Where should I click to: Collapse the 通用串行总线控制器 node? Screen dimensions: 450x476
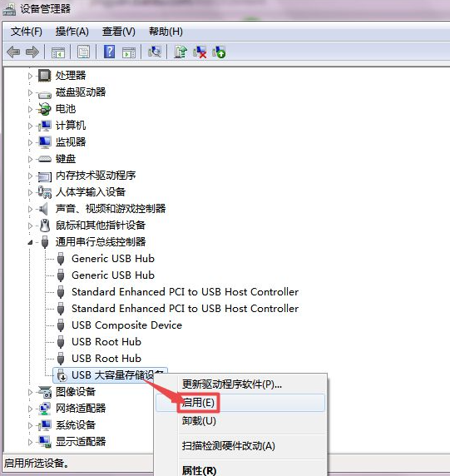30,242
